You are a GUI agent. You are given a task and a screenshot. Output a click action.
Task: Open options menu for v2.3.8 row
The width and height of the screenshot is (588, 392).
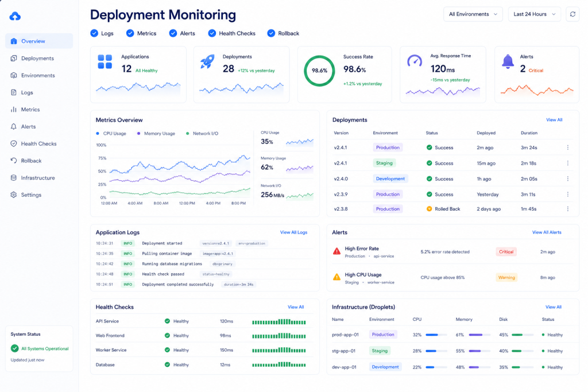568,209
